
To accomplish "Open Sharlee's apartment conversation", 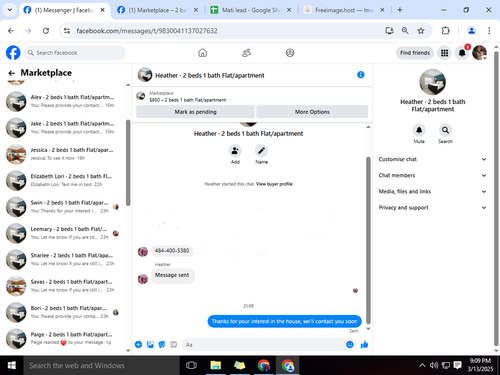I will 63,259.
